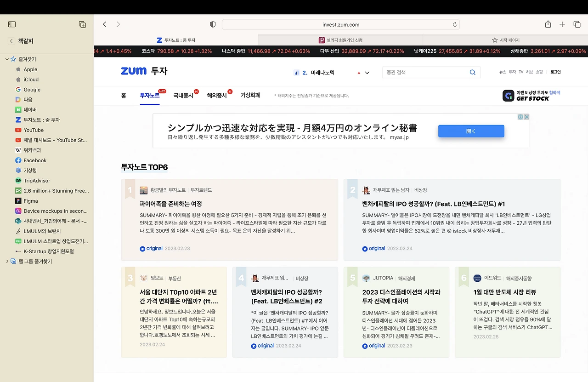Viewport: 588px width, 382px height.
Task: Click the zum 투자 logo
Action: [x=144, y=71]
